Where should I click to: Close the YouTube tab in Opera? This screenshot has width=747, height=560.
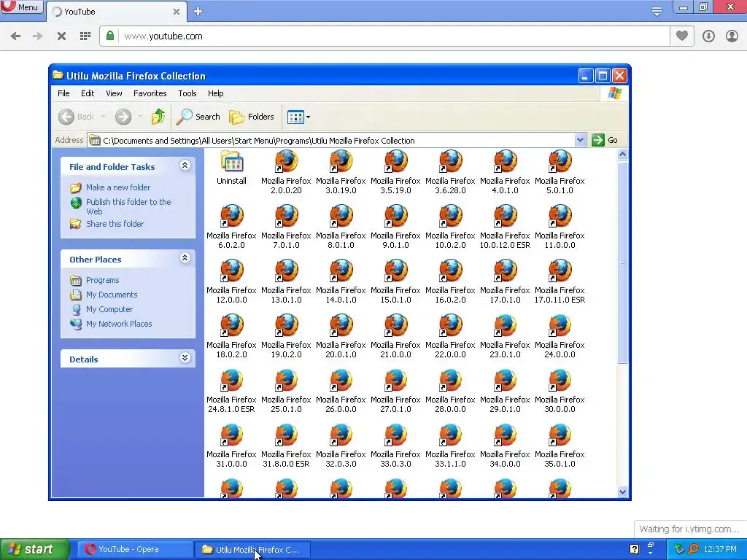(177, 12)
